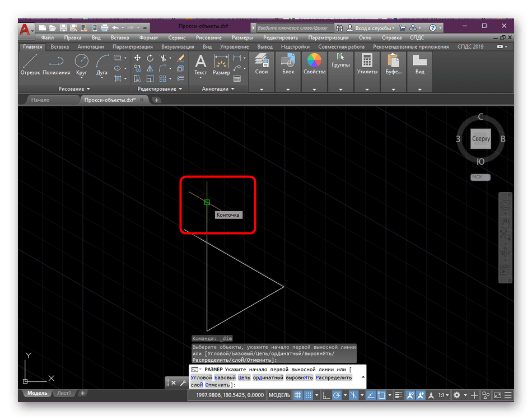Click the Plot printer icon
Viewport: 532px width, 420px height.
point(105,28)
